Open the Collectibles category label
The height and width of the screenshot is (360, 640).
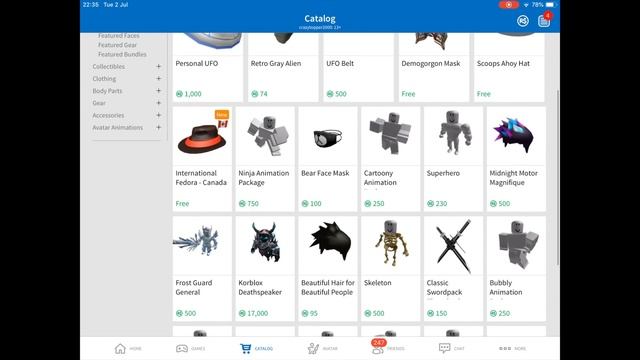109,66
